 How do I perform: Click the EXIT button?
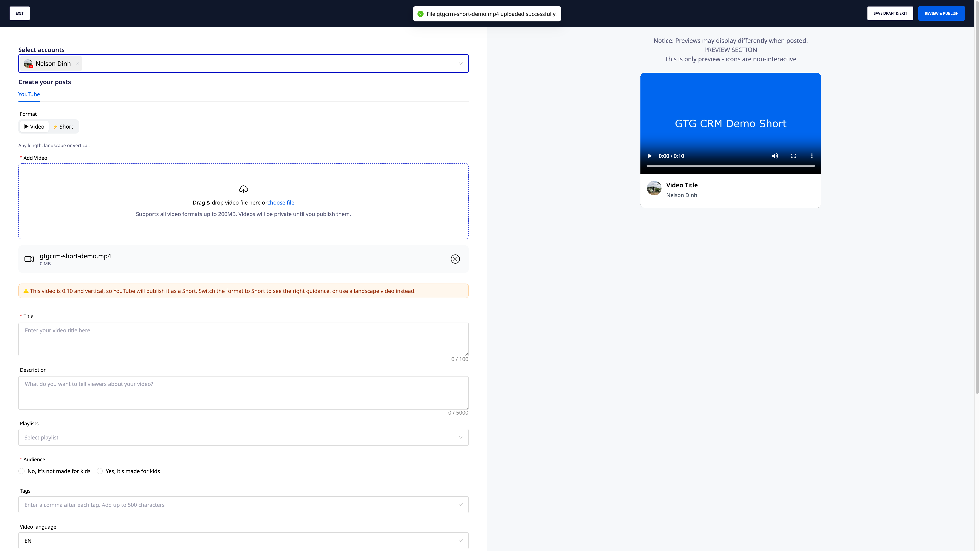pos(19,13)
